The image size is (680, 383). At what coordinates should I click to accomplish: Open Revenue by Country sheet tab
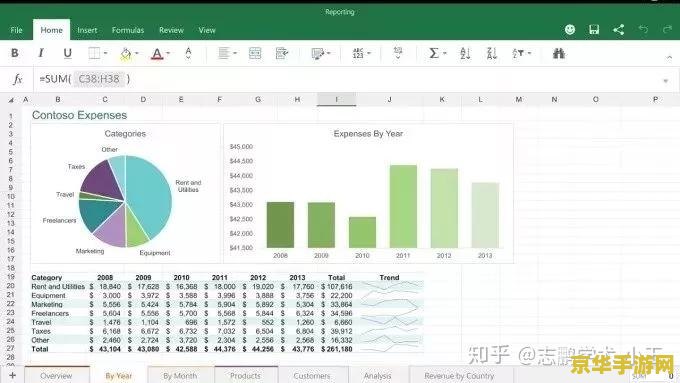pos(459,376)
